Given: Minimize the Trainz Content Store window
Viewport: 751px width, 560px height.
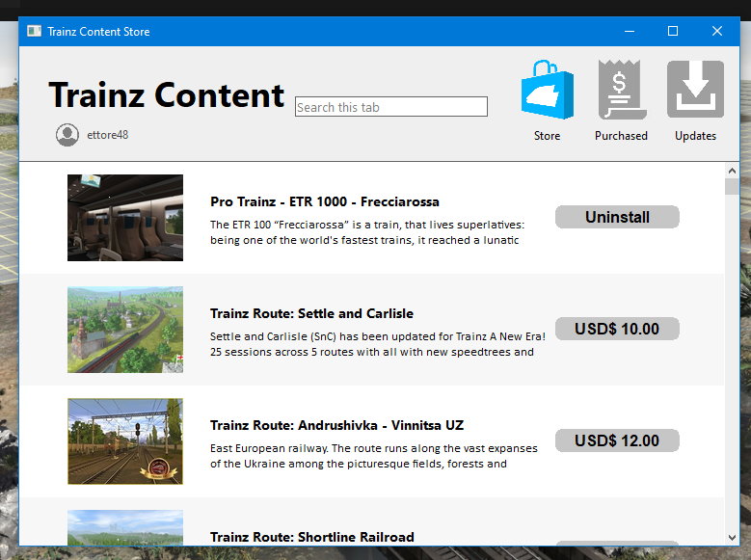Looking at the screenshot, I should point(630,31).
